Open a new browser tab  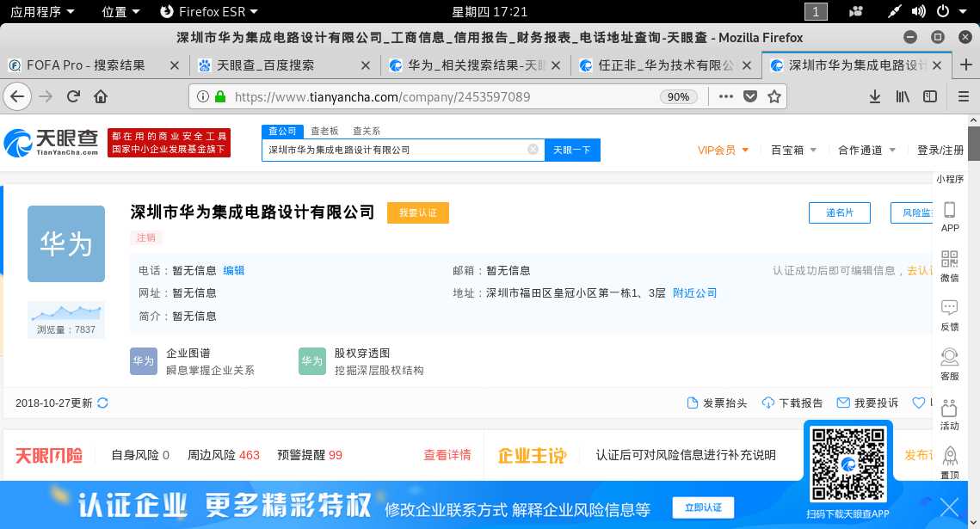[965, 65]
